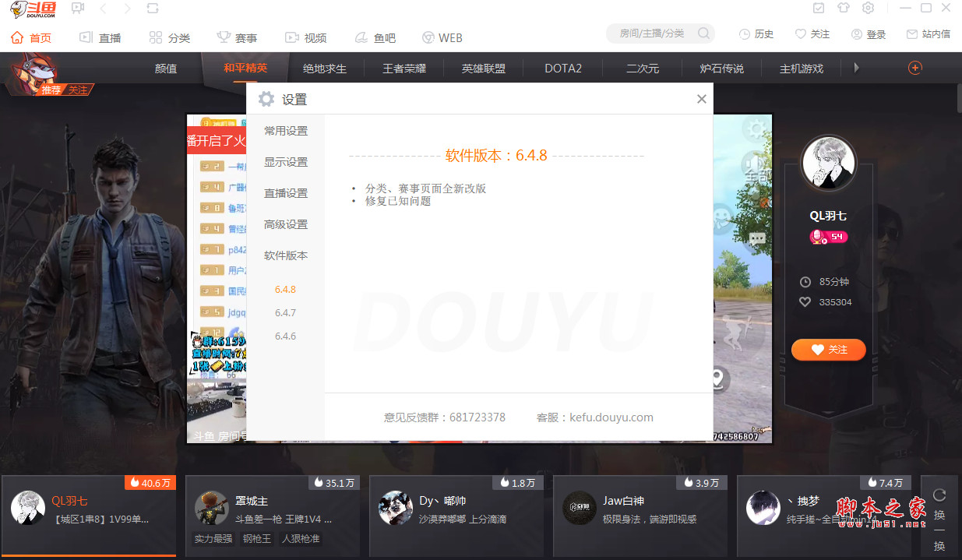The image size is (962, 560).
Task: Click the pink level 54 badge
Action: point(828,237)
